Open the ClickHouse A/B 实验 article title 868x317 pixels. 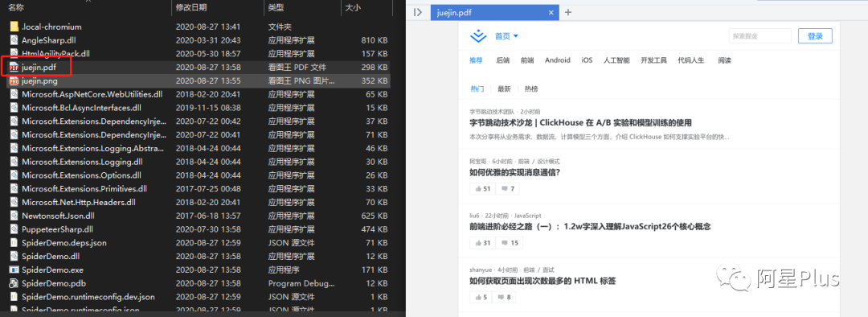(x=580, y=123)
